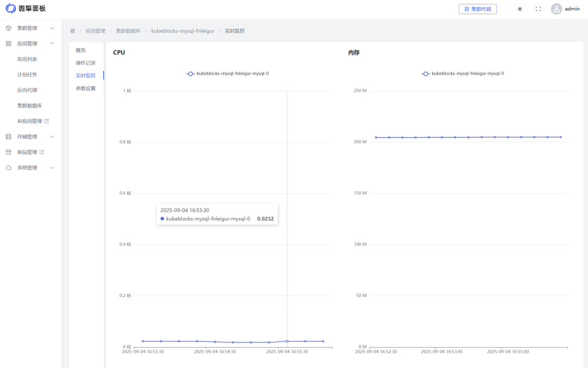
Task: Open the 集群终端 cluster terminal button
Action: (x=478, y=9)
